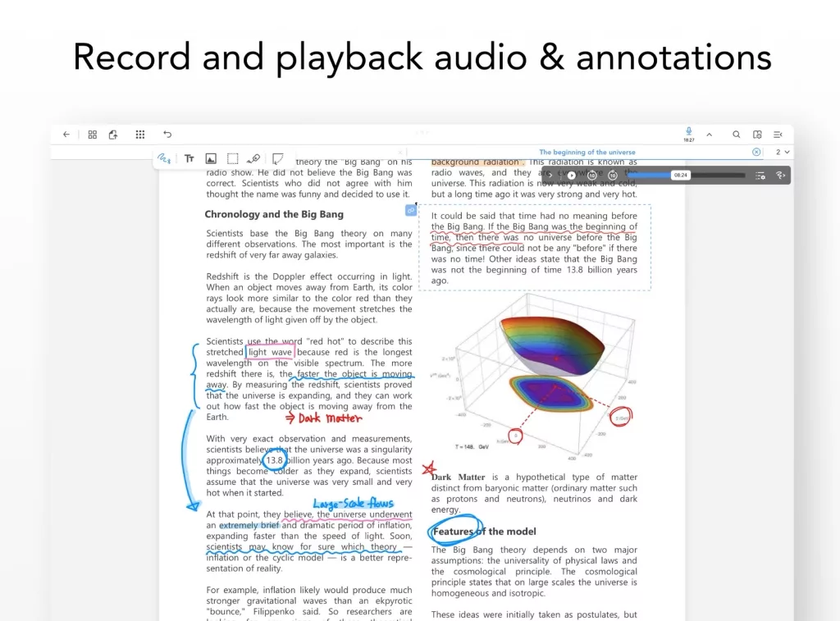Undo the last annotation
The image size is (840, 621).
pos(167,135)
